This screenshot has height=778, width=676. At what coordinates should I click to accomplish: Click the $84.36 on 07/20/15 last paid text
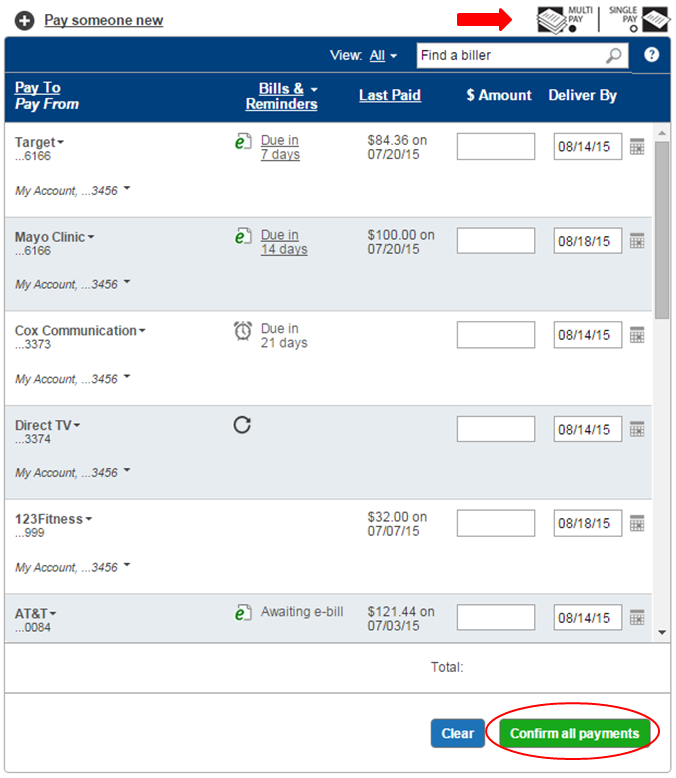pos(397,147)
